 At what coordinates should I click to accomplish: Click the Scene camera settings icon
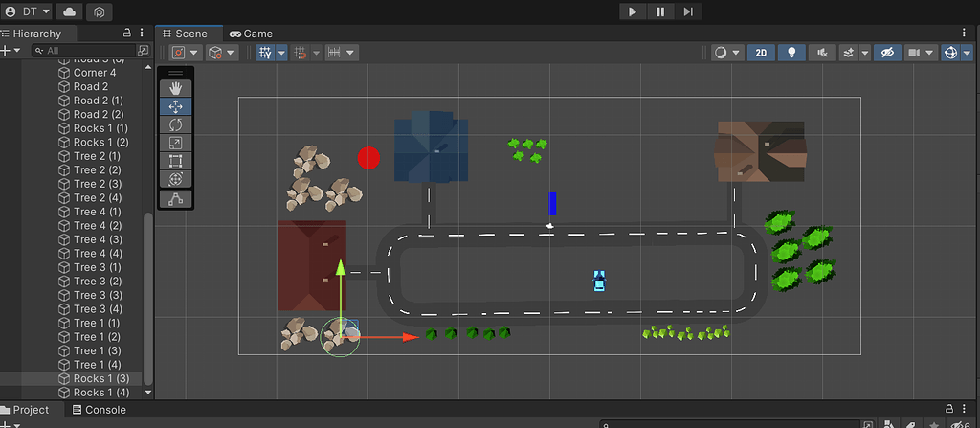coord(914,54)
